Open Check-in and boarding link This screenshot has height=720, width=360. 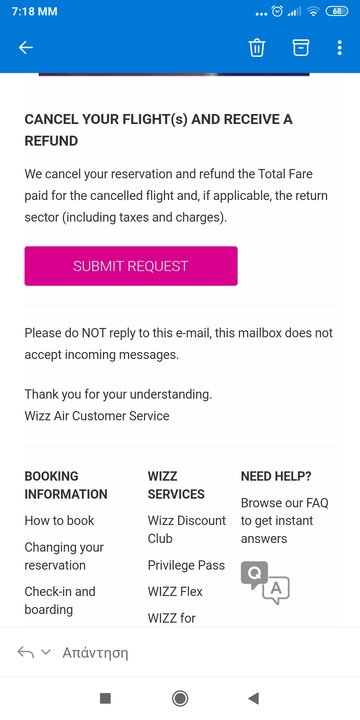click(x=60, y=600)
